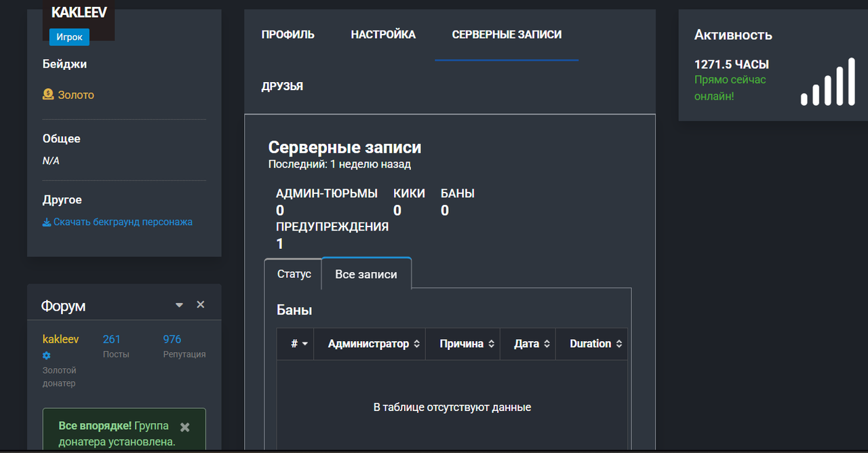Click the Общее section heading
The width and height of the screenshot is (868, 453).
pyautogui.click(x=62, y=138)
